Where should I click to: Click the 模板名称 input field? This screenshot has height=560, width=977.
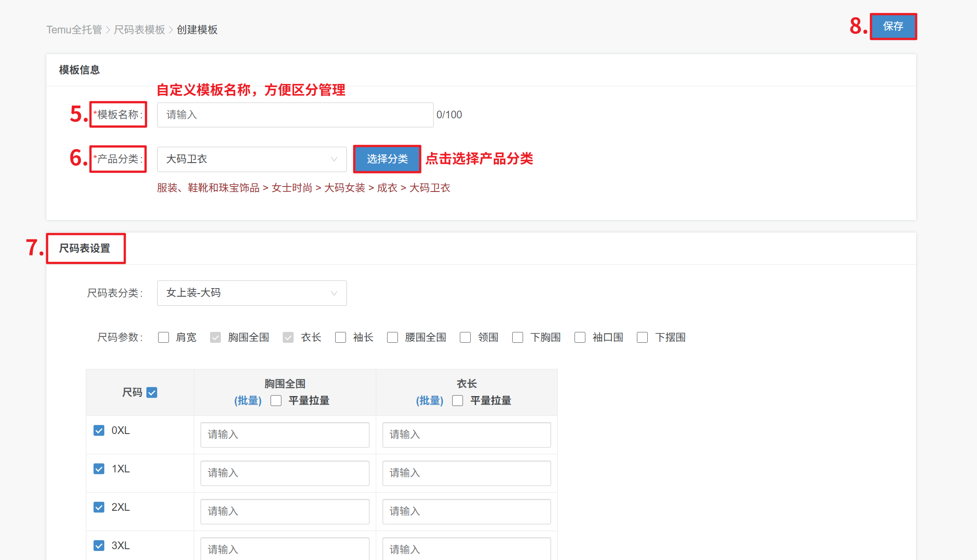[295, 115]
